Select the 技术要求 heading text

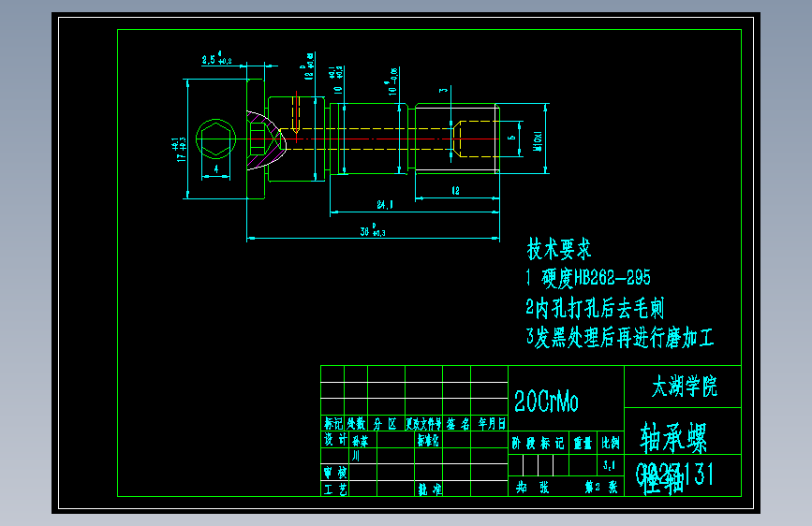point(559,250)
